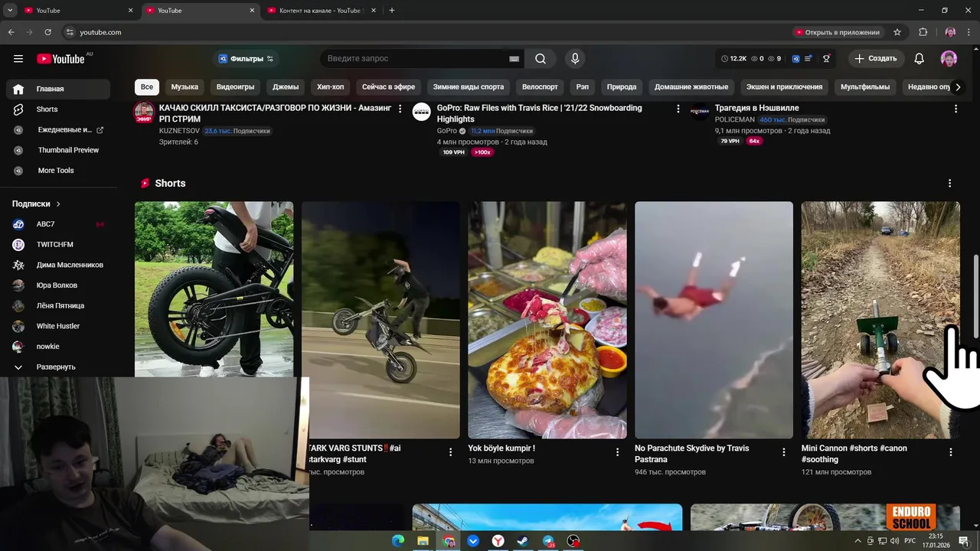
Task: Click the 12.2K clock stat
Action: point(734,59)
